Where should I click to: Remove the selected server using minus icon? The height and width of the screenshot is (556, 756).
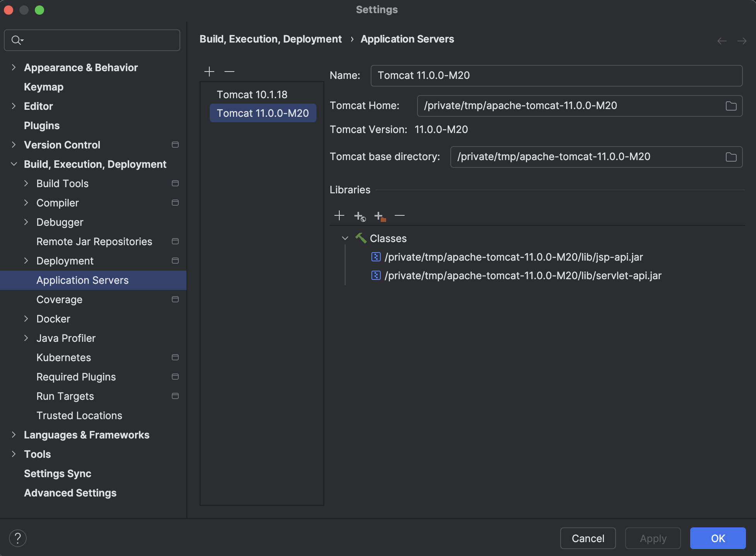pos(229,72)
